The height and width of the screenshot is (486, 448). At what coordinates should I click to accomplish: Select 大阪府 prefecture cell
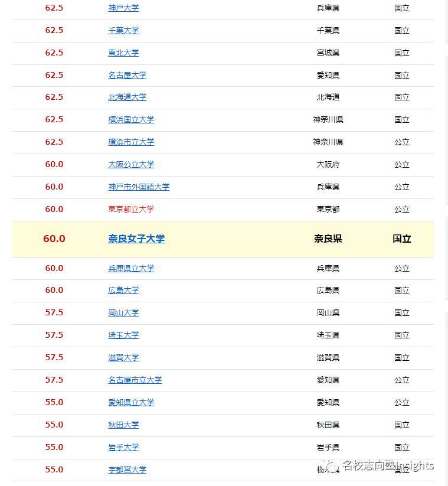point(328,165)
